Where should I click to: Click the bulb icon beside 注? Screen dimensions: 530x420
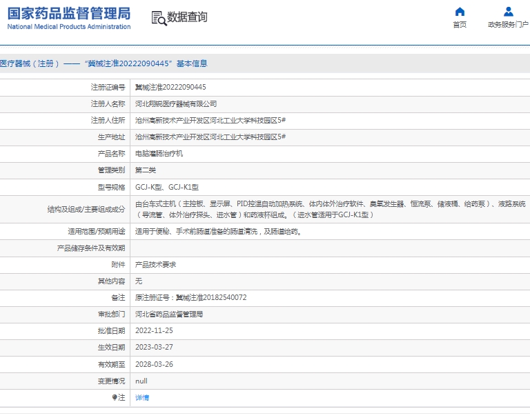tap(115, 397)
